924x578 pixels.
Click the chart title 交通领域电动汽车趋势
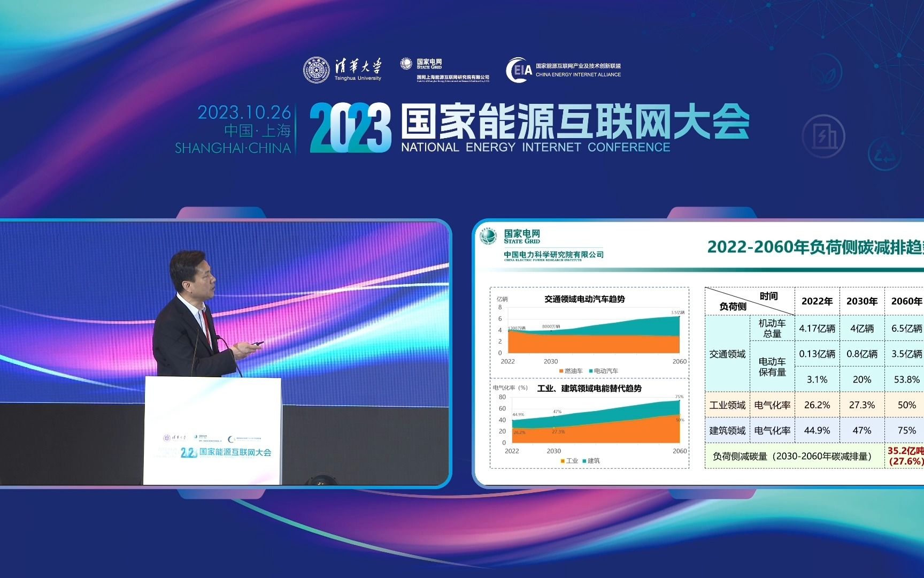(x=584, y=299)
